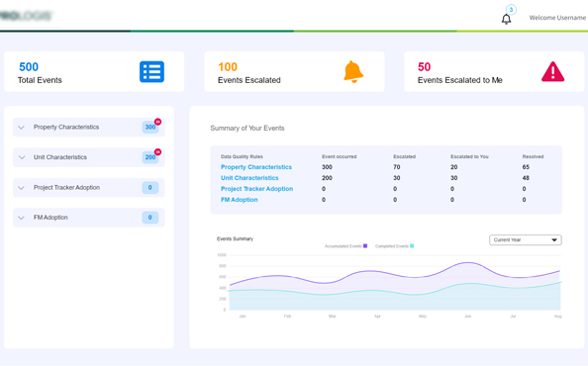The width and height of the screenshot is (588, 366).
Task: Click the teal Completed Events legend swatch
Action: [x=412, y=246]
